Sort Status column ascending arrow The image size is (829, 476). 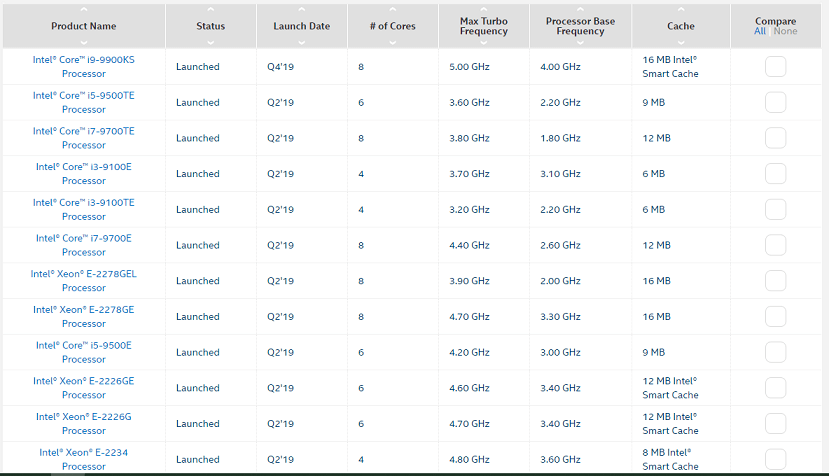[210, 10]
